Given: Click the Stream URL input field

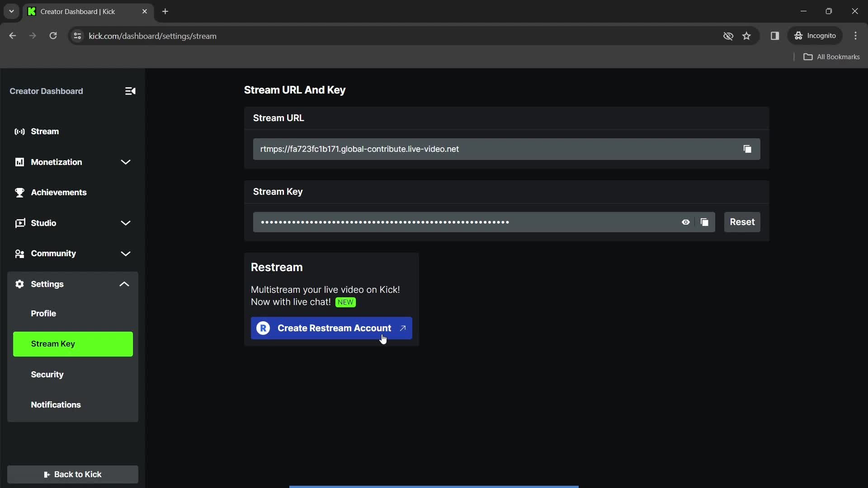Looking at the screenshot, I should point(505,148).
